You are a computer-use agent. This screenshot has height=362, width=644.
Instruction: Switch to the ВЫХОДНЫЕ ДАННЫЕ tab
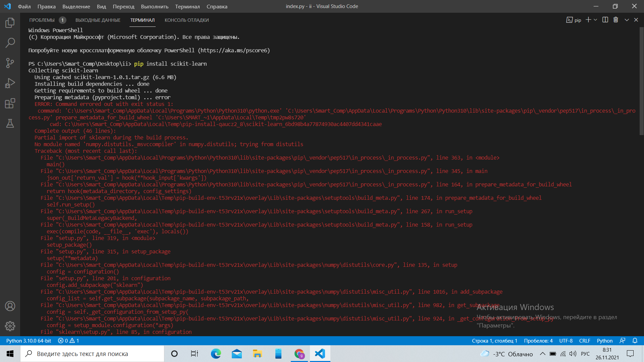click(98, 20)
